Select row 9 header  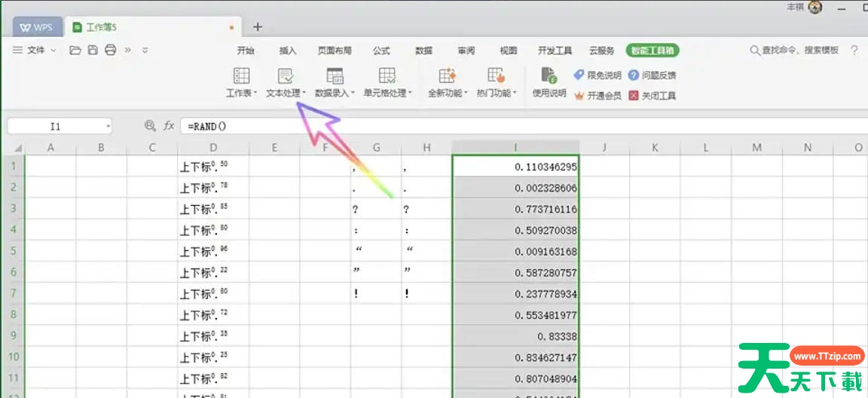click(x=13, y=336)
